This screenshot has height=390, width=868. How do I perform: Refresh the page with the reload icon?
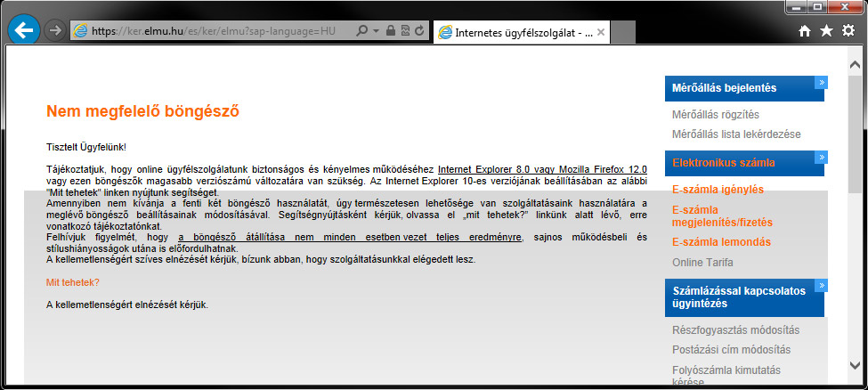419,31
